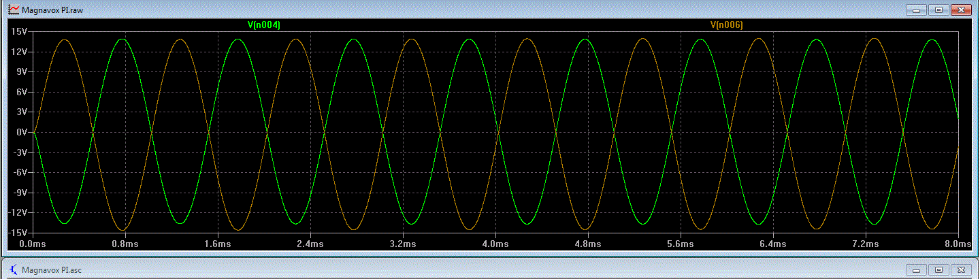The image size is (980, 279).
Task: Close the Magnavox PI.asc window
Action: (x=961, y=269)
